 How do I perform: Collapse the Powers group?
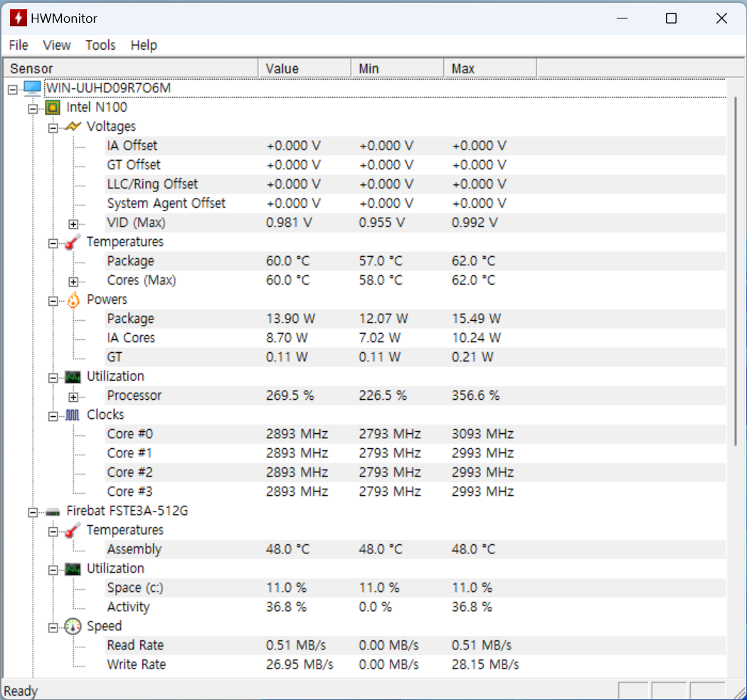click(53, 301)
